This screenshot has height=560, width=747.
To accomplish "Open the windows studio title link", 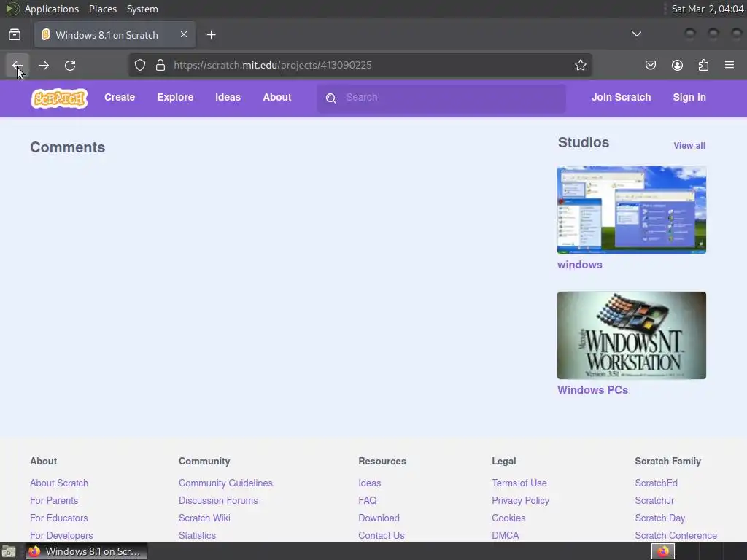I will pyautogui.click(x=580, y=265).
